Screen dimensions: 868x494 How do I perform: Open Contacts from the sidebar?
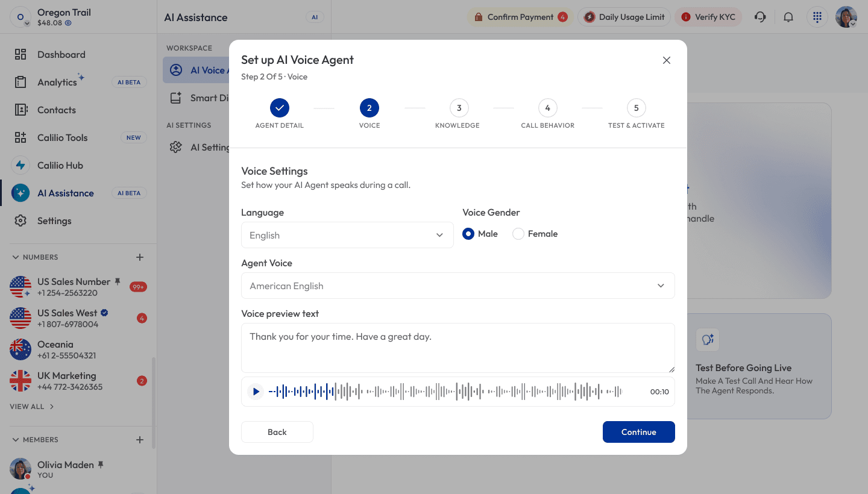pyautogui.click(x=78, y=110)
